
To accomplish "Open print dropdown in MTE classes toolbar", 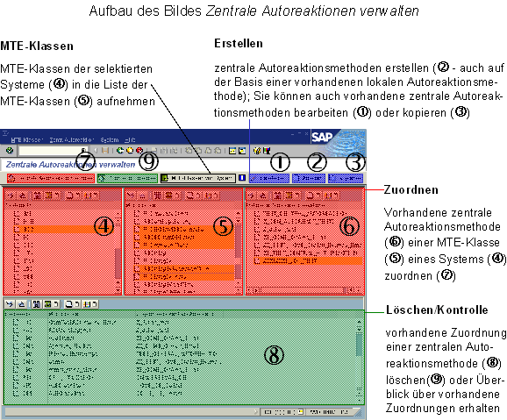I will click(198, 196).
